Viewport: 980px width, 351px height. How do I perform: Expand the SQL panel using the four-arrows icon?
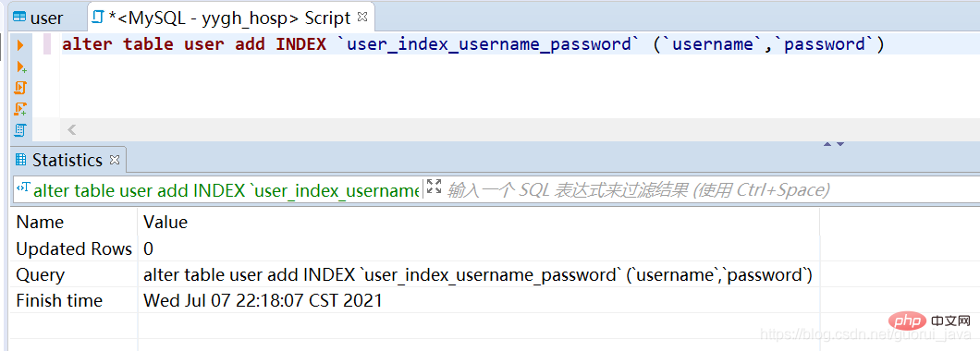pos(434,187)
